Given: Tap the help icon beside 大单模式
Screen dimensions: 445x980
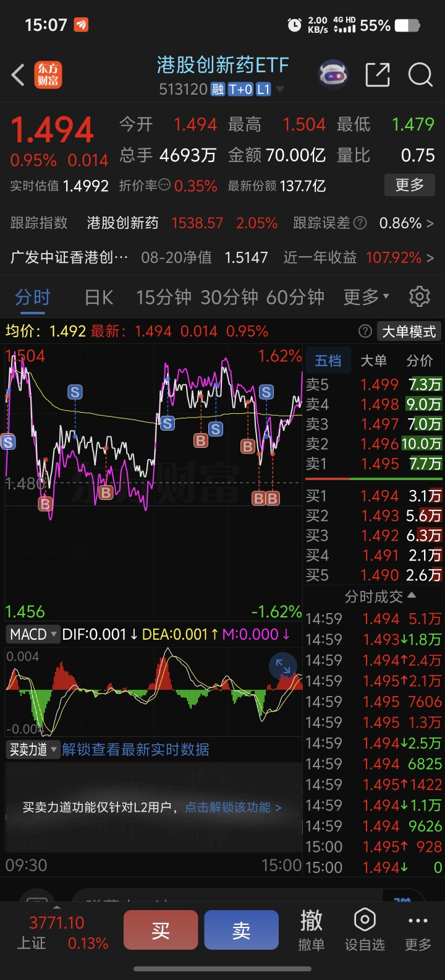Looking at the screenshot, I should (x=365, y=332).
